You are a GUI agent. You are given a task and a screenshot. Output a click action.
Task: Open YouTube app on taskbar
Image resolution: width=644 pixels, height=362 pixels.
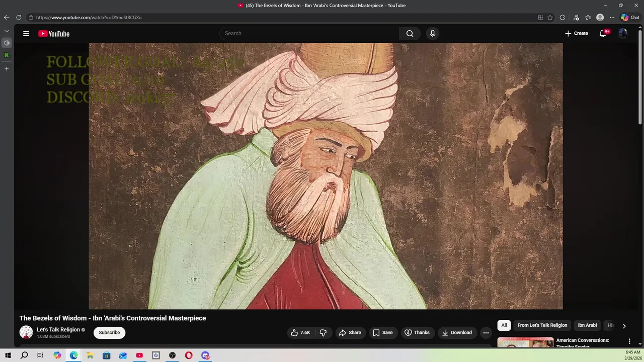[139, 355]
